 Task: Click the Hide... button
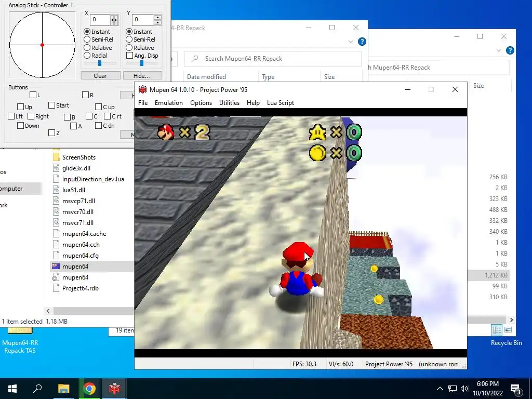click(142, 76)
